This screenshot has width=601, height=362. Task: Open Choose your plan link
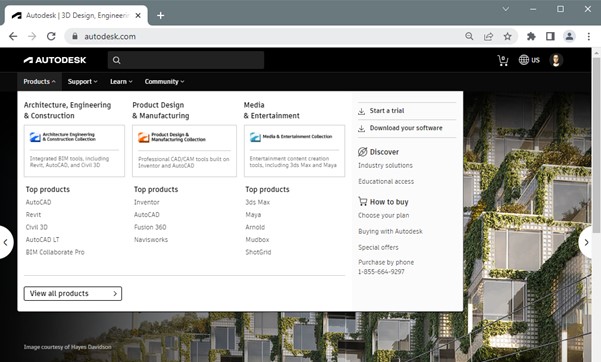(x=383, y=215)
